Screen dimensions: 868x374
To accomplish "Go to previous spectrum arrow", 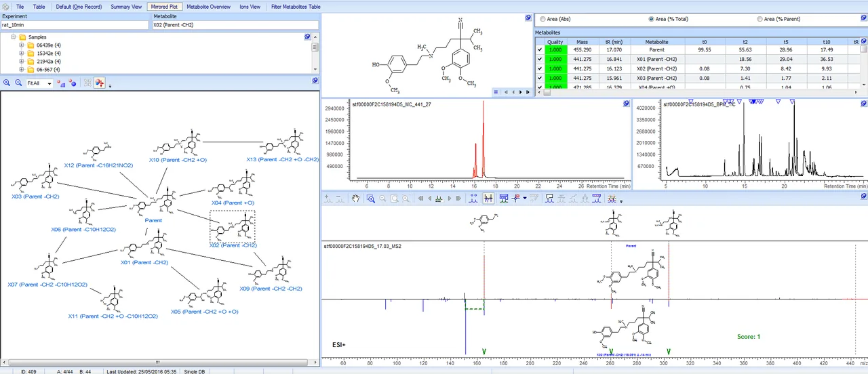I will 429,199.
